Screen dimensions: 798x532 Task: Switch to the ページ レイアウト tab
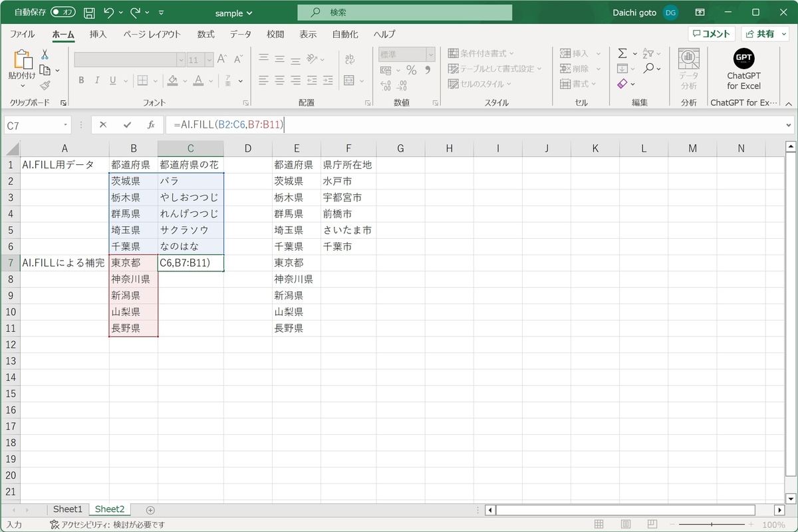(x=152, y=34)
